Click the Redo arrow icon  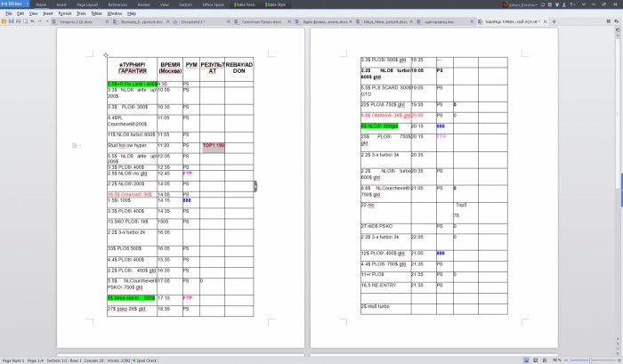click(x=40, y=21)
